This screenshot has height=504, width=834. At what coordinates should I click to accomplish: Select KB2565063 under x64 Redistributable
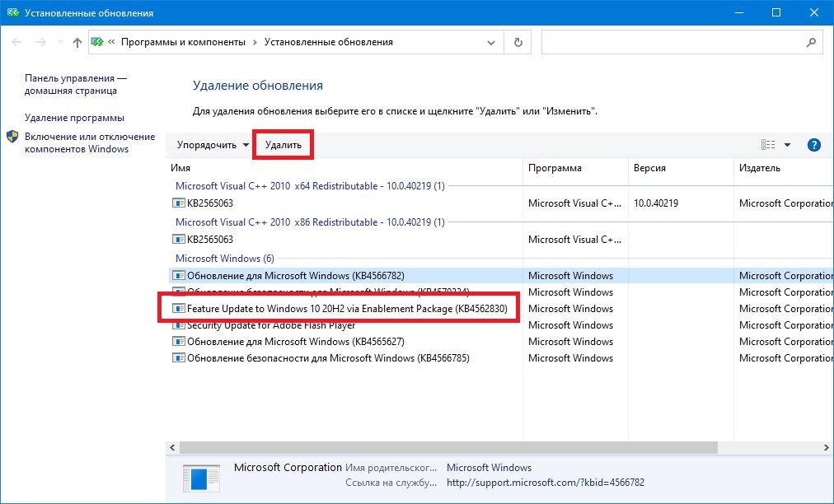click(x=210, y=203)
